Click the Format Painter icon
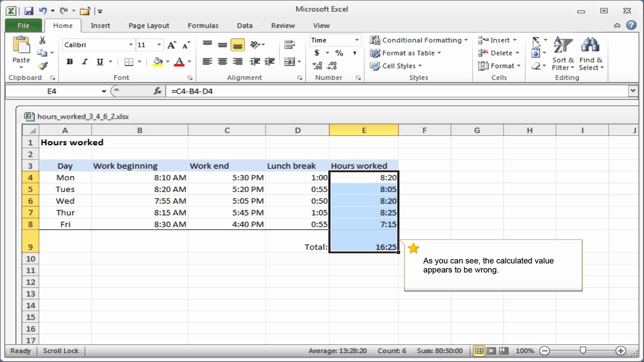644x362 pixels. (43, 66)
